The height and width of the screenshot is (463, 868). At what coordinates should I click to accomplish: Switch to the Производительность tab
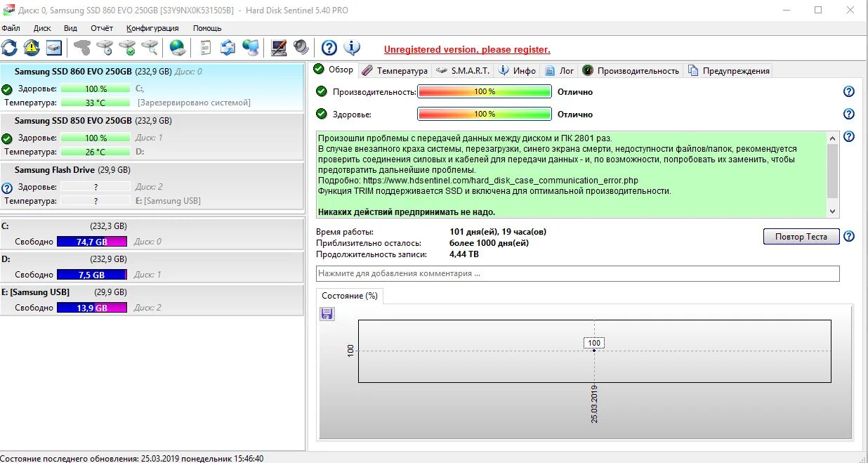coord(631,70)
